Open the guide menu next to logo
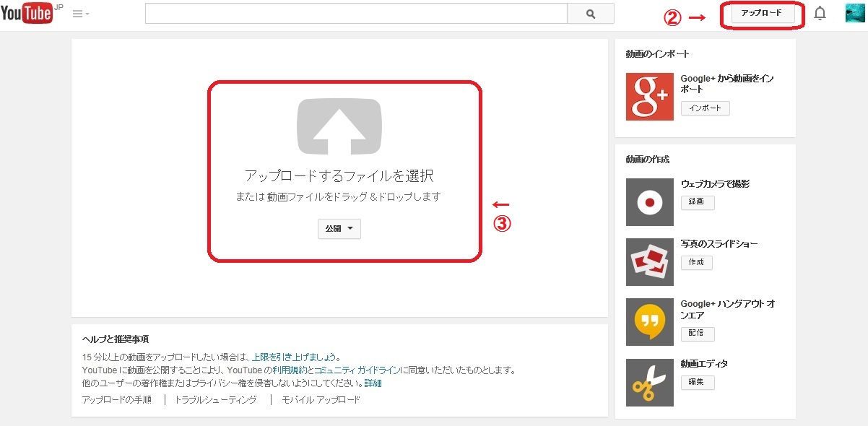Screen dimensions: 868x426 coord(81,14)
